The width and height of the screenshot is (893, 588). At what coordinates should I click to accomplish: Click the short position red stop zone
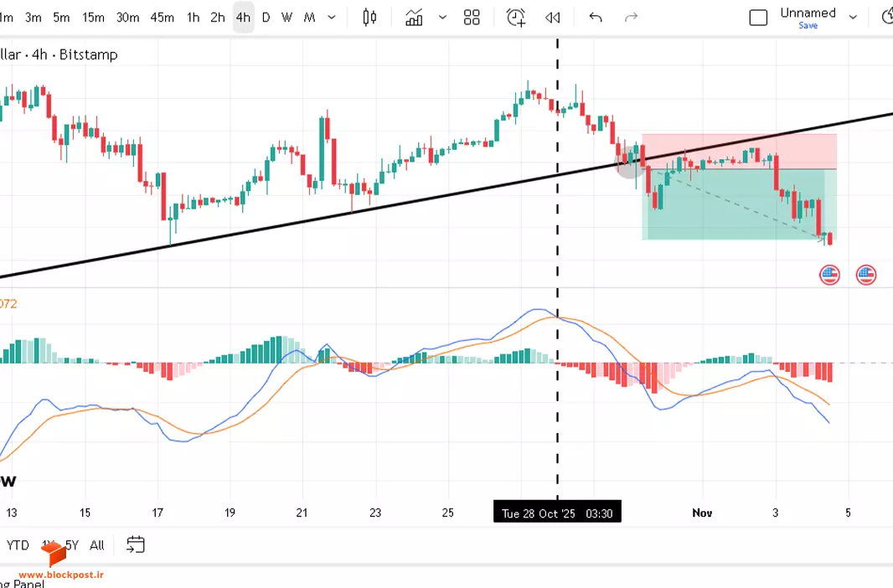tap(739, 152)
